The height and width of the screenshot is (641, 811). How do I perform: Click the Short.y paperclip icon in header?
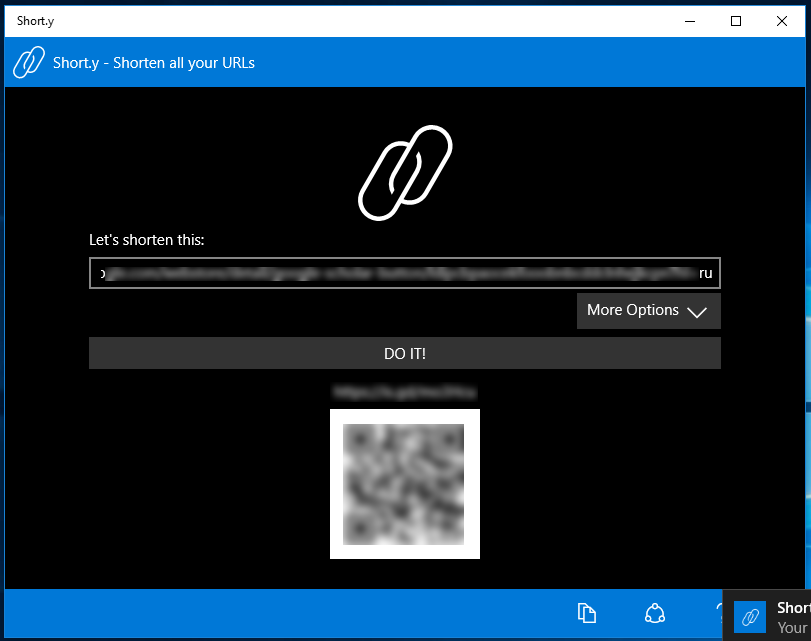(29, 62)
